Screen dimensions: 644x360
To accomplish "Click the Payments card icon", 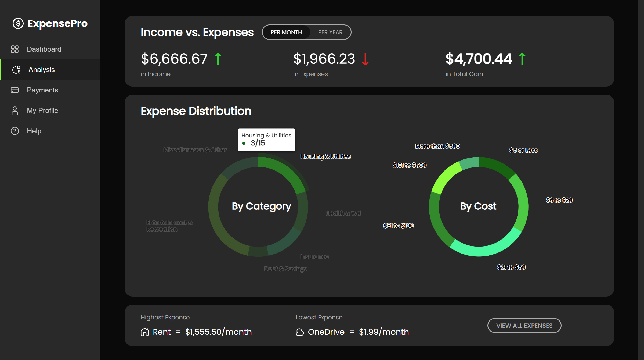I will click(15, 90).
